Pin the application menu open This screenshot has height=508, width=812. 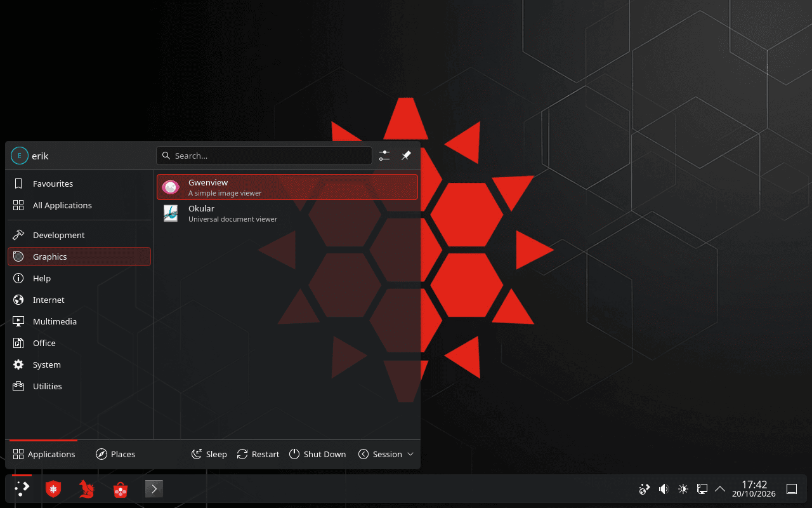pos(407,156)
